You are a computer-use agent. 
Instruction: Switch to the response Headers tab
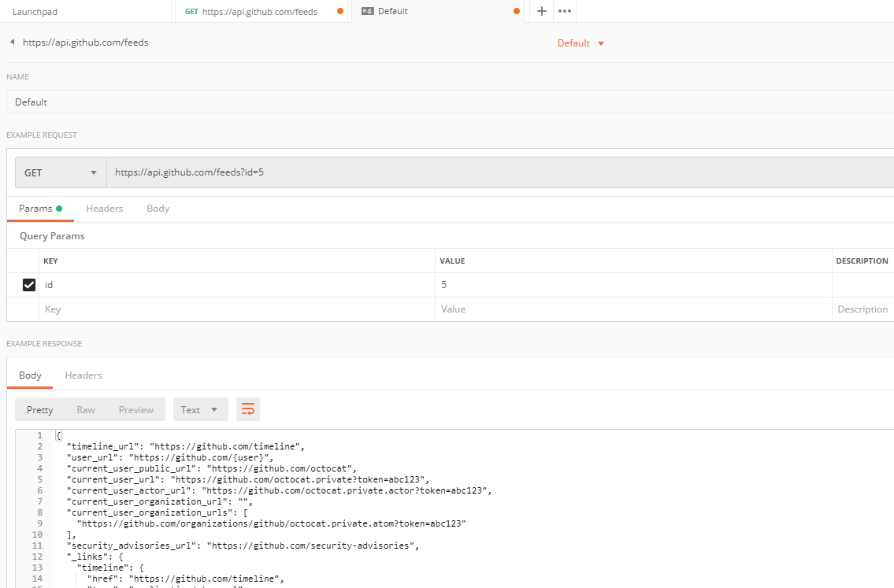click(83, 375)
